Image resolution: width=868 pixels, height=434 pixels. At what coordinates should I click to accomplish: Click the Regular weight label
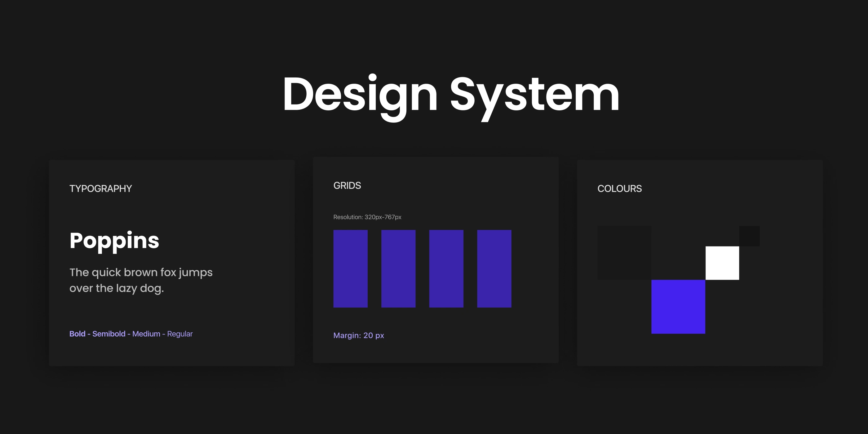[180, 334]
